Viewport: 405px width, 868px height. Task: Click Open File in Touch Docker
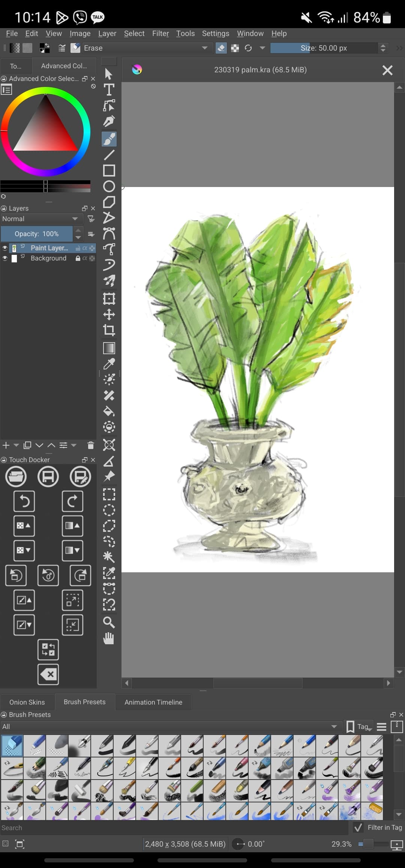tap(16, 477)
